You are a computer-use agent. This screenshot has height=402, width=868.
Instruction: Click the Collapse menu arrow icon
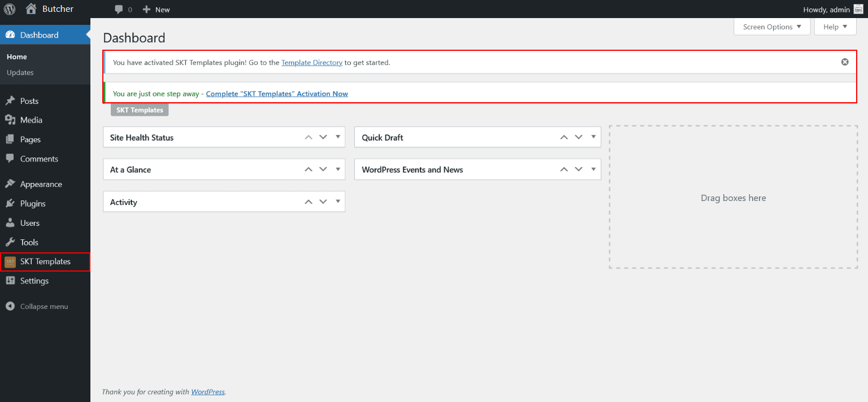10,307
